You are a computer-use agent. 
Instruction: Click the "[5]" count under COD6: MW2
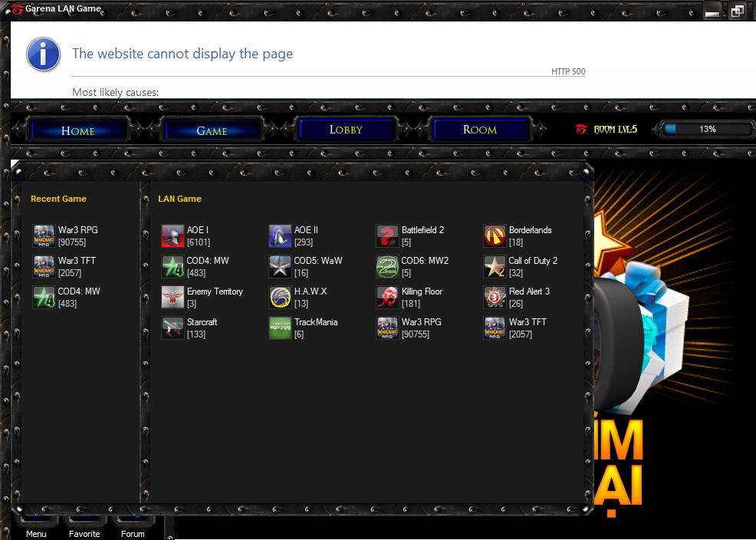tap(406, 273)
